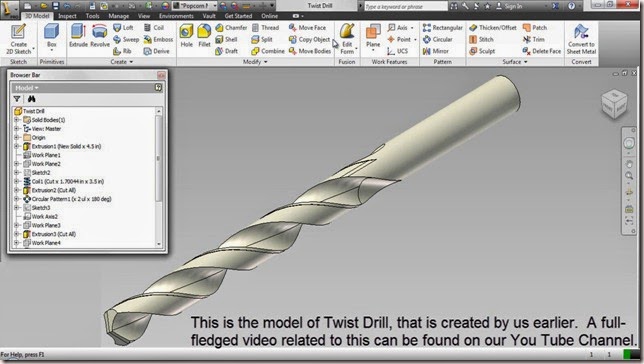Open the Axis dropdown arrow
This screenshot has height=364, width=644.
tap(412, 28)
